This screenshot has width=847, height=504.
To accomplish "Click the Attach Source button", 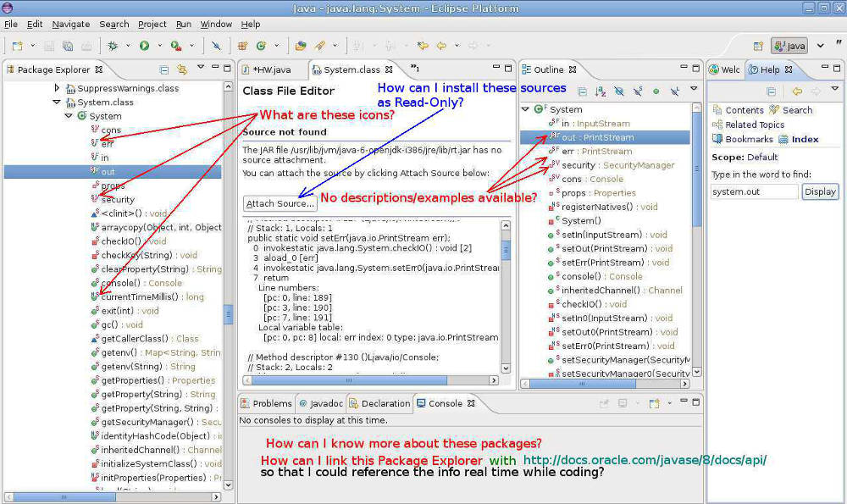I will (280, 203).
